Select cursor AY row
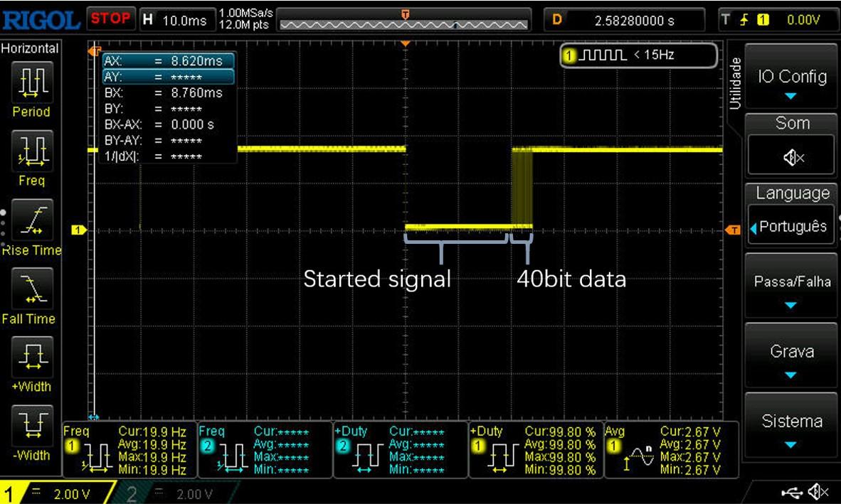 tap(168, 77)
